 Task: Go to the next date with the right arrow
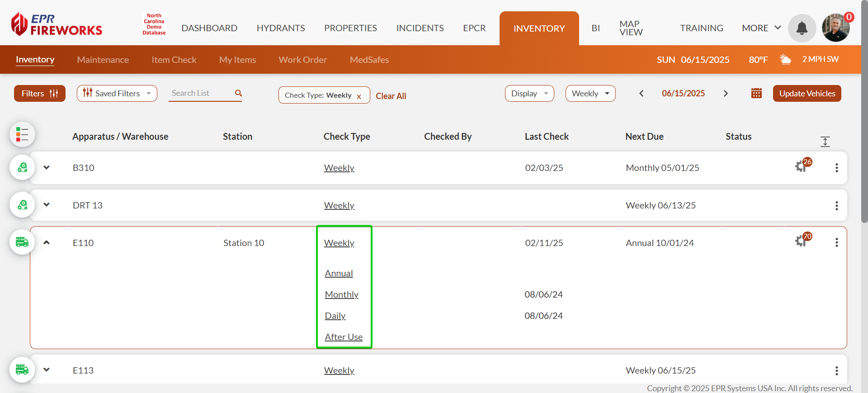tap(726, 94)
